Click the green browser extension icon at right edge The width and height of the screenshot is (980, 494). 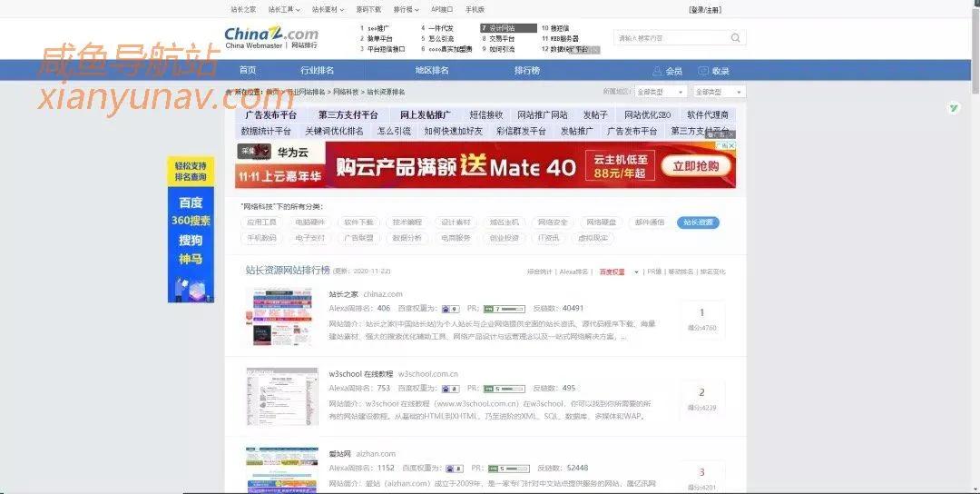(x=954, y=108)
